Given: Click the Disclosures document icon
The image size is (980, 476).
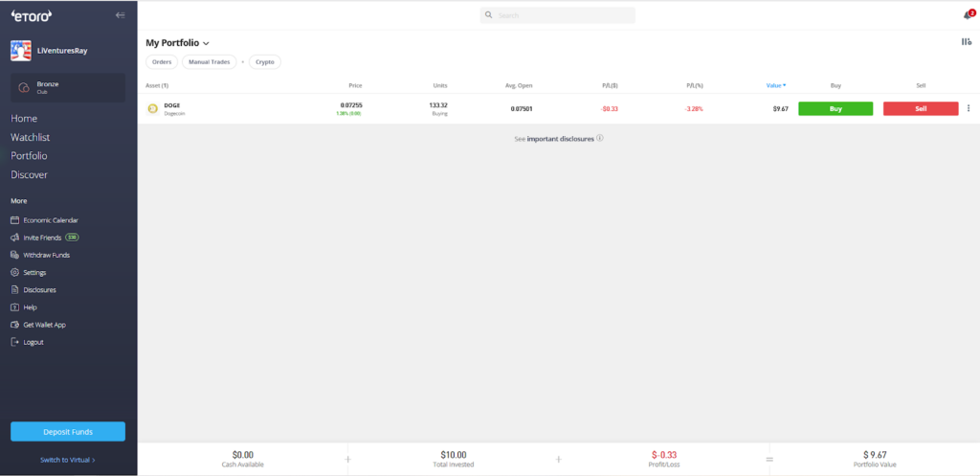Looking at the screenshot, I should point(15,290).
